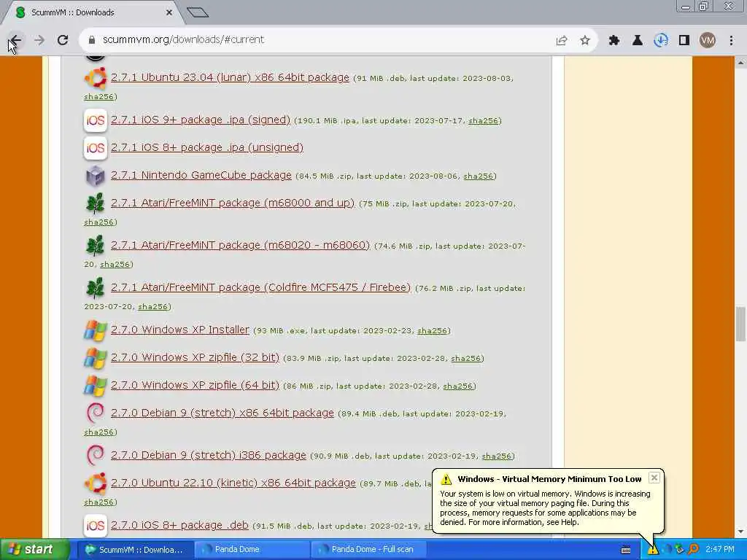The width and height of the screenshot is (747, 560).
Task: Go back with the browser back arrow
Action: pyautogui.click(x=15, y=40)
